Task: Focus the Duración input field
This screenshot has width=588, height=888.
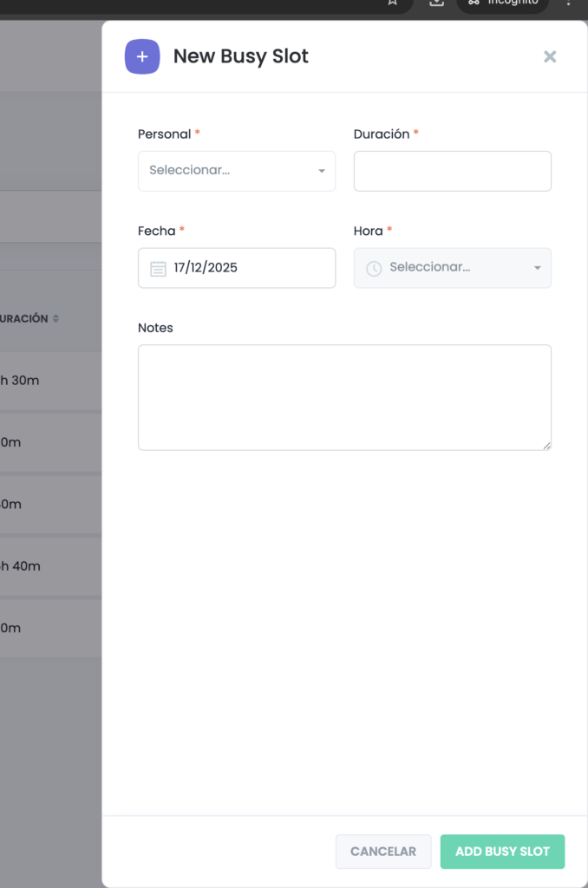Action: pyautogui.click(x=452, y=171)
